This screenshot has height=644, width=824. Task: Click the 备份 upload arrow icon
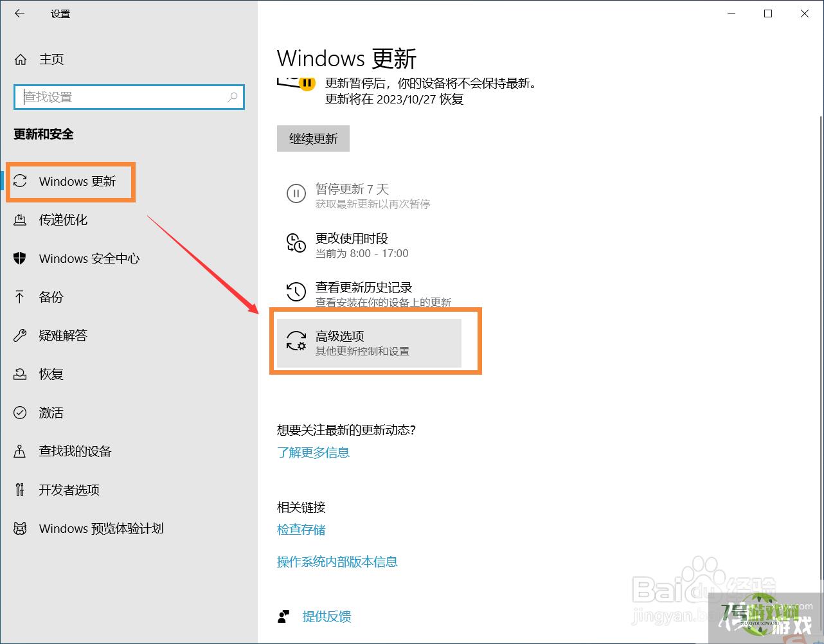coord(20,297)
